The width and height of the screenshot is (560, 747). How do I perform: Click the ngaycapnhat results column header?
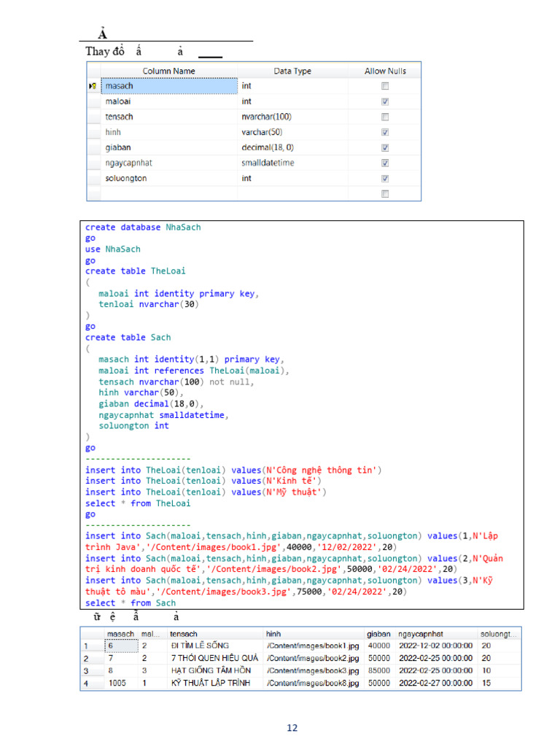tap(437, 634)
